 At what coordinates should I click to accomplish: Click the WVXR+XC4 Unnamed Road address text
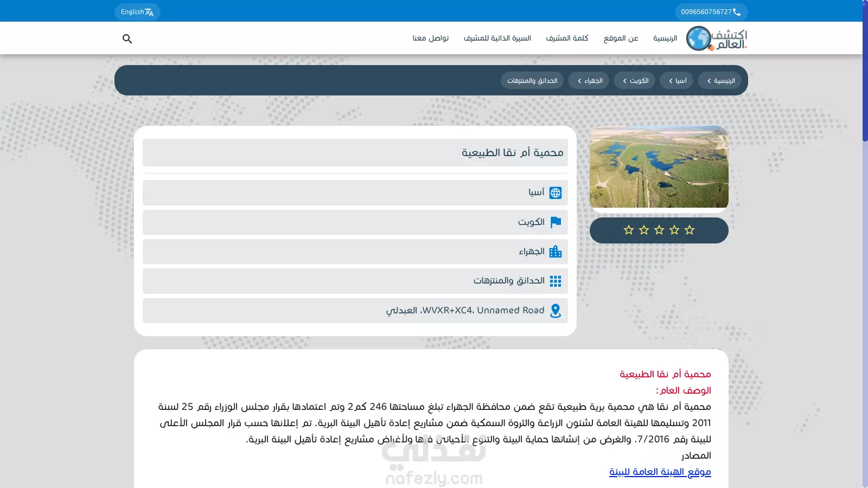click(465, 311)
